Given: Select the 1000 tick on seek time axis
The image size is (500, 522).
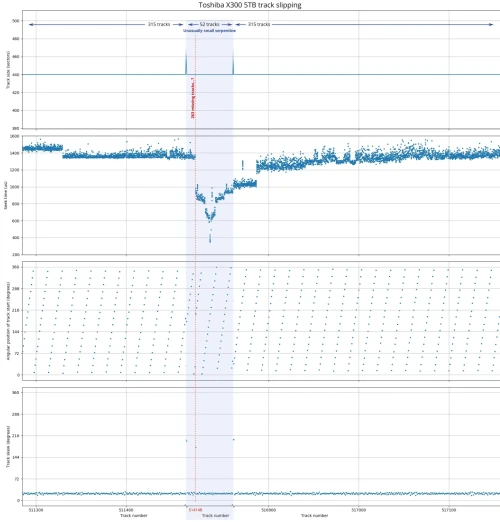Looking at the screenshot, I should pos(15,187).
